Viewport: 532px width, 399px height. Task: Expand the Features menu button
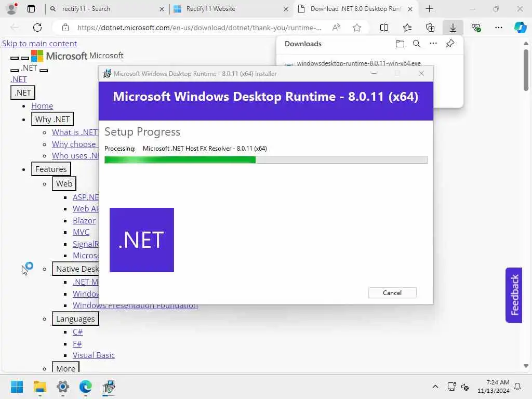pyautogui.click(x=51, y=169)
